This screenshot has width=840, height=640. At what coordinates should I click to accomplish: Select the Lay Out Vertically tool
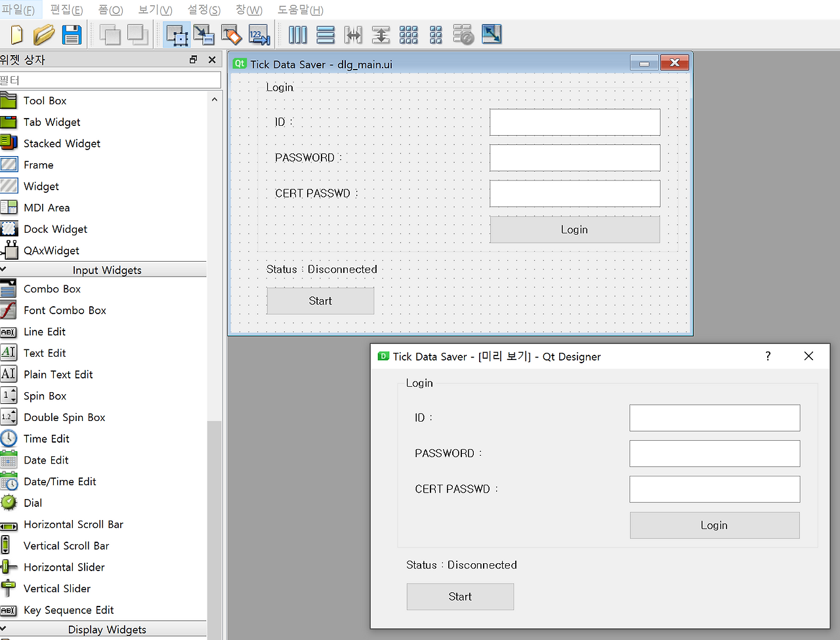[x=325, y=35]
